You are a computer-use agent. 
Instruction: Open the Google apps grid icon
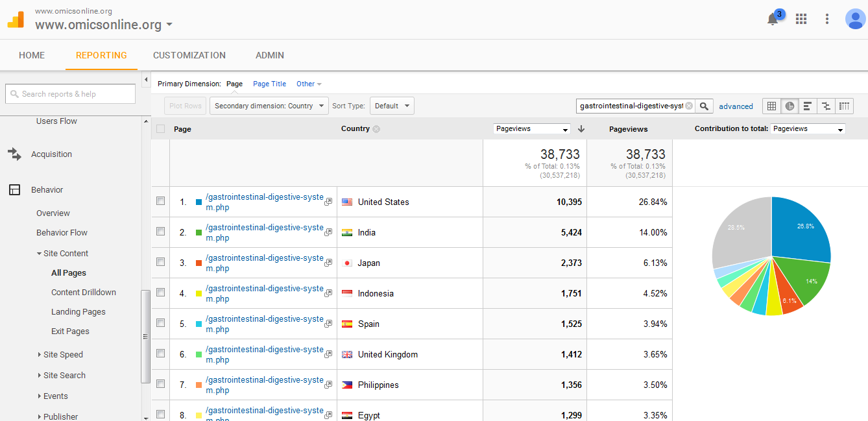click(801, 19)
